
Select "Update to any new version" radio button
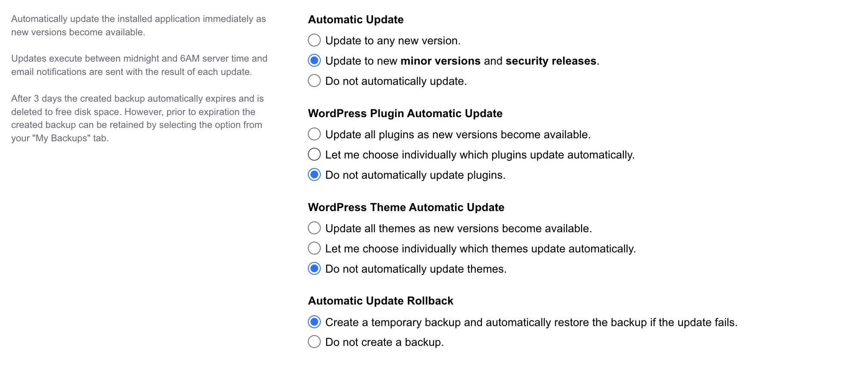coord(314,40)
